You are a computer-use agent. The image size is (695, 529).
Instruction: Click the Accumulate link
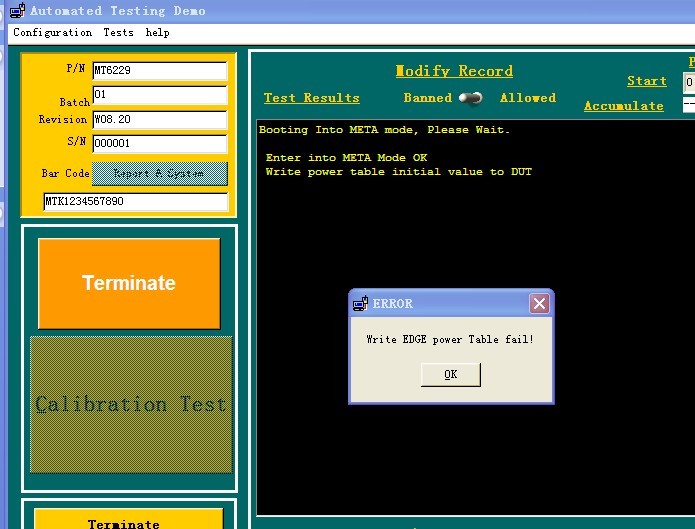624,106
